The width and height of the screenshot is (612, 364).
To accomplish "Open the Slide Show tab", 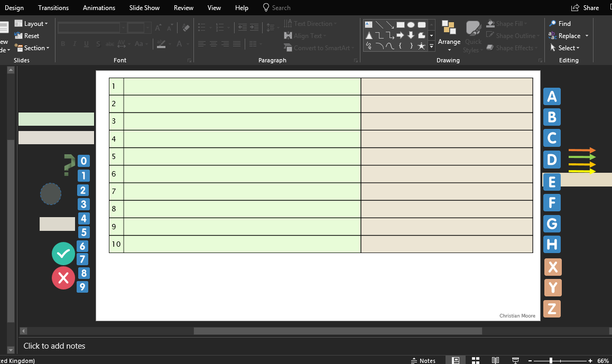I will 144,8.
